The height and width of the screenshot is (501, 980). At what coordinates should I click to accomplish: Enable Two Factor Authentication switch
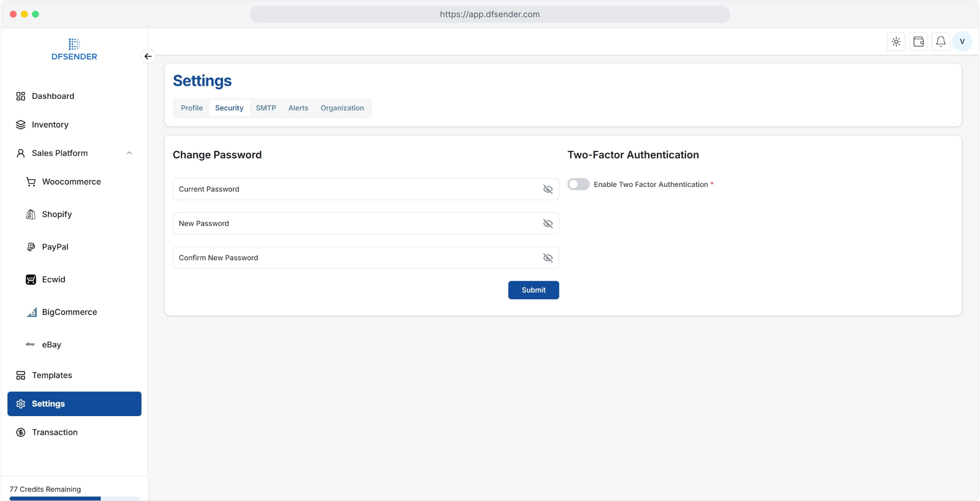click(x=578, y=184)
